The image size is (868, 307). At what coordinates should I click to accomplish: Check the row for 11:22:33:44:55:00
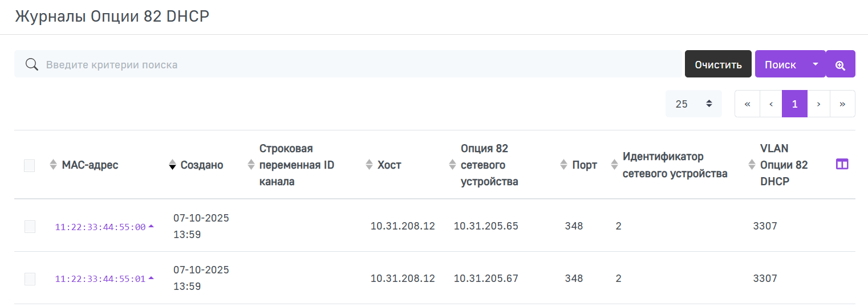click(x=30, y=227)
